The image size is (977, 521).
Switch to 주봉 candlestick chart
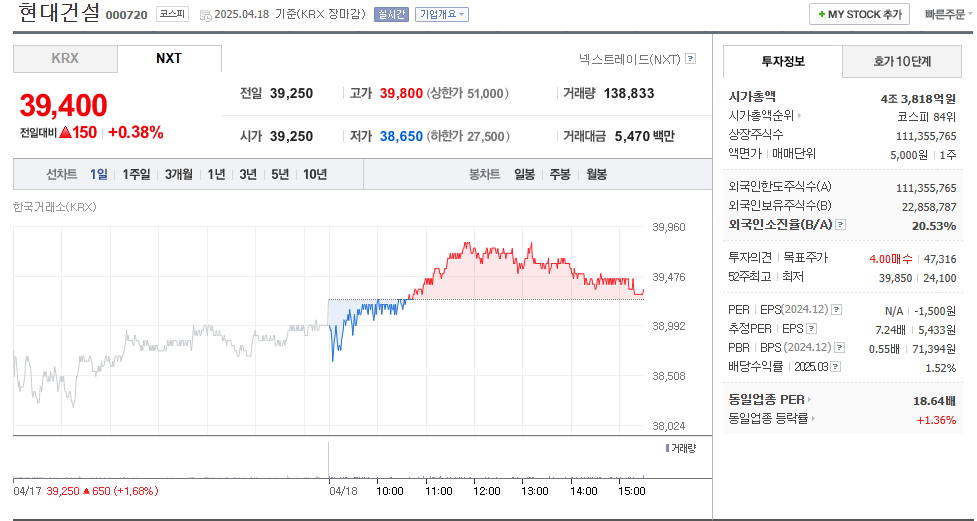point(560,174)
